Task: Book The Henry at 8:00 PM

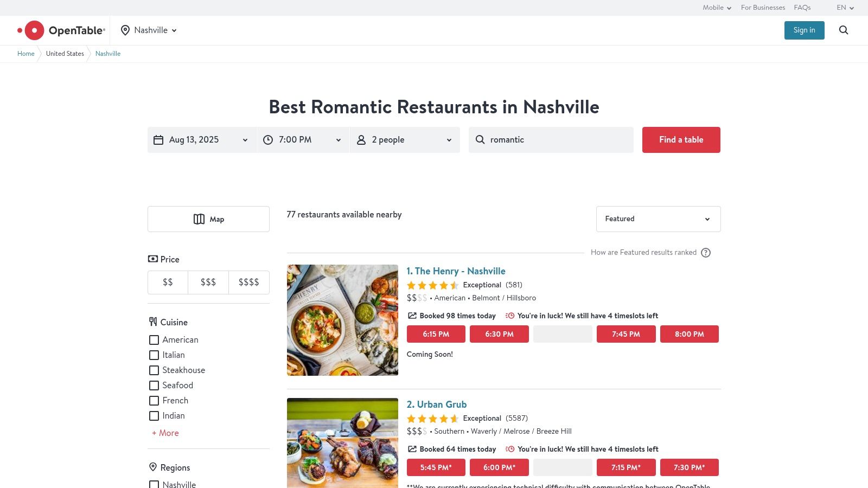Action: [690, 334]
